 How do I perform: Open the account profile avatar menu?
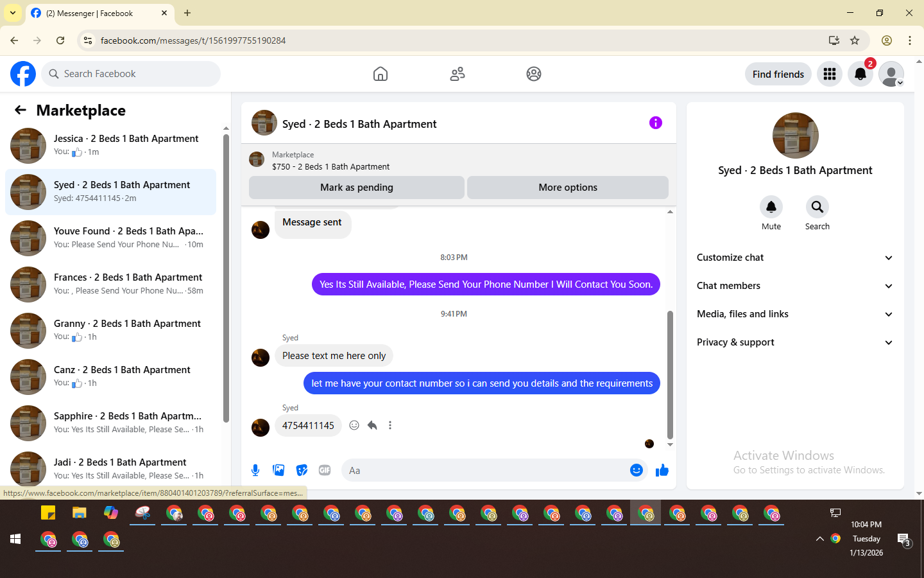pyautogui.click(x=891, y=74)
